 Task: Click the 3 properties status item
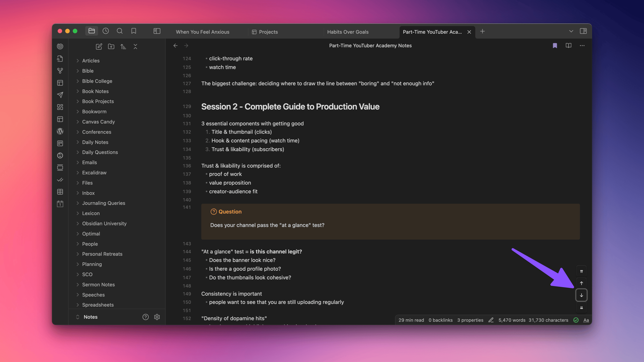click(470, 320)
